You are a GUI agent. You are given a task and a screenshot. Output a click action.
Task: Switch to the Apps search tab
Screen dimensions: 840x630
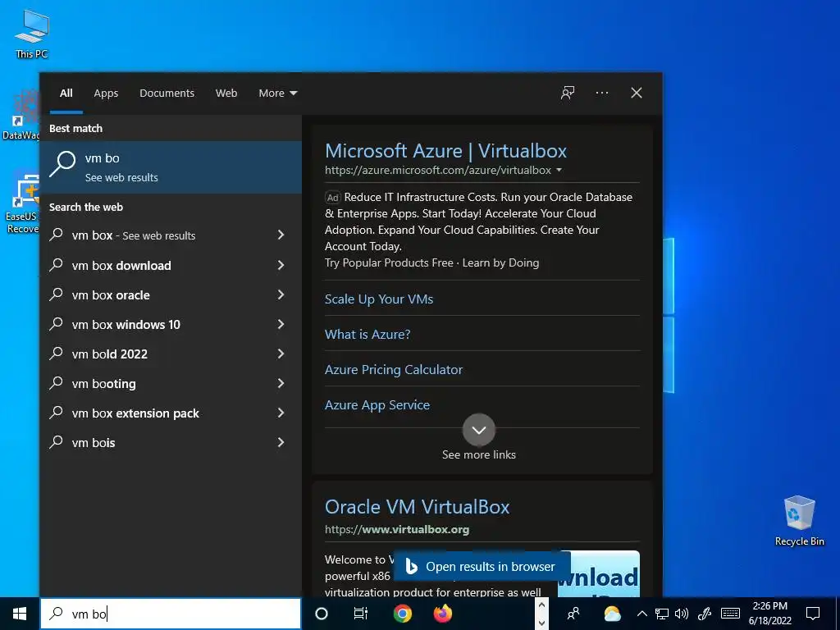[x=106, y=94]
